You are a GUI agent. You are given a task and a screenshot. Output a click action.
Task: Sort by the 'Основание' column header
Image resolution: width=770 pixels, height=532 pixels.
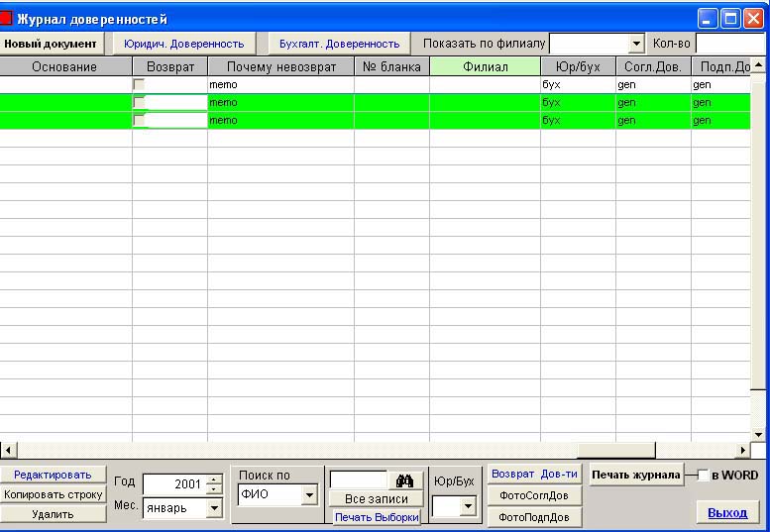click(x=64, y=66)
